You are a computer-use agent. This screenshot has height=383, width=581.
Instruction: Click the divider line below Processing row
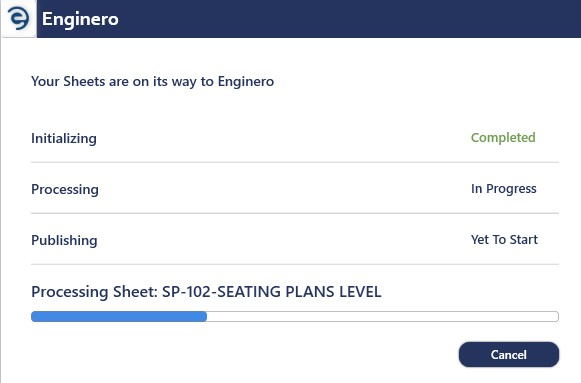pos(295,213)
